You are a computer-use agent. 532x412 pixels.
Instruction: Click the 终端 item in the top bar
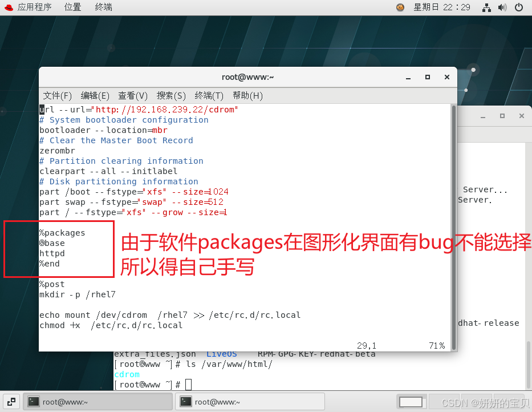click(x=103, y=7)
